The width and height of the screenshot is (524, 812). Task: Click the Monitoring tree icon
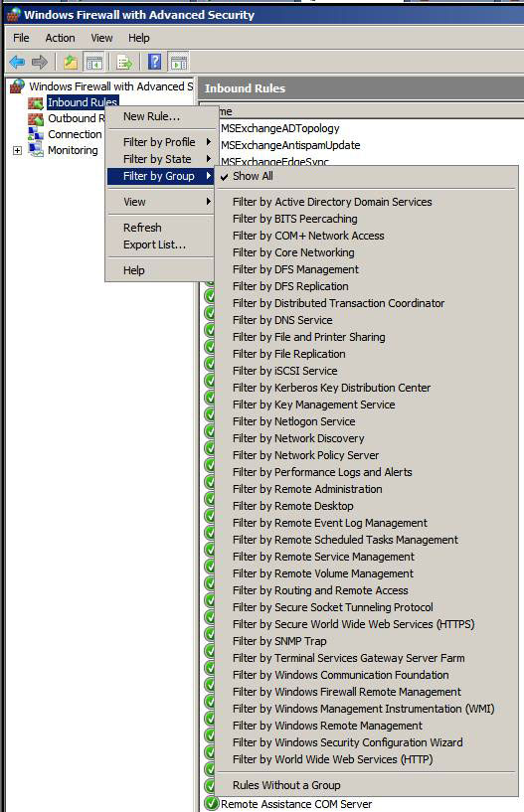(x=36, y=150)
